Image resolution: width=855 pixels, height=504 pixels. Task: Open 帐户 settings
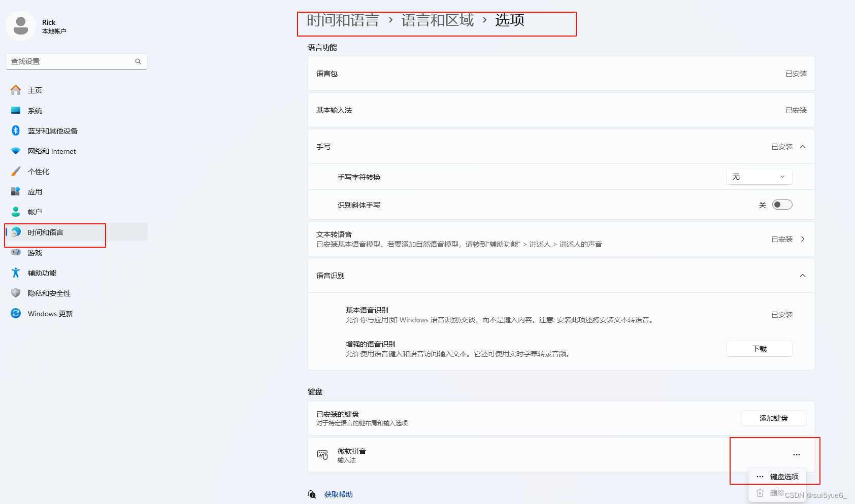coord(77,212)
